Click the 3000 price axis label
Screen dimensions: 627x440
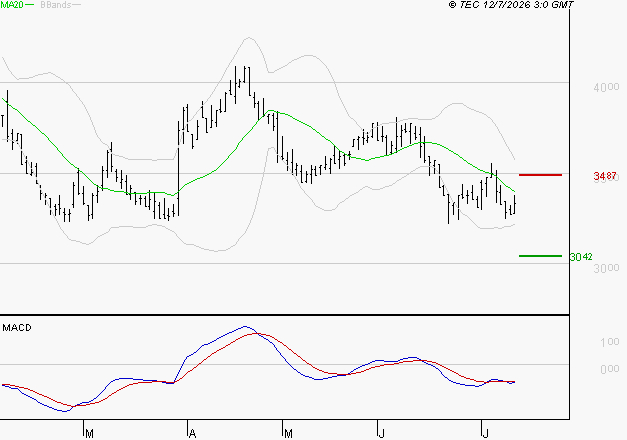tap(606, 268)
